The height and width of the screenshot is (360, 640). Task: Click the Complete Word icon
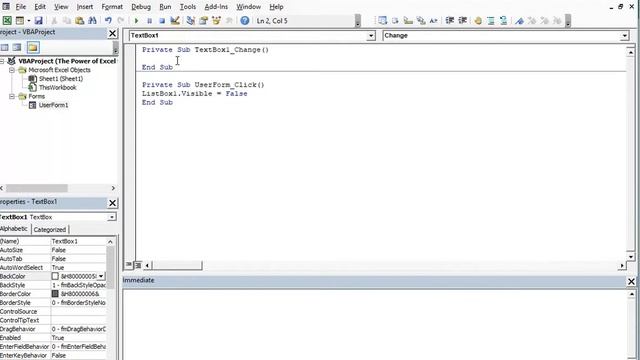tap(433, 20)
